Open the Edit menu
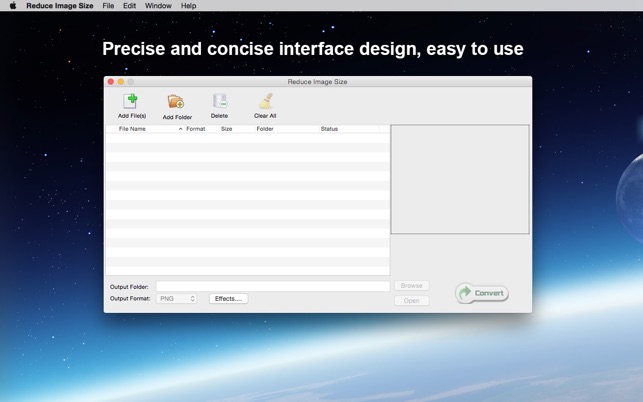 click(130, 6)
